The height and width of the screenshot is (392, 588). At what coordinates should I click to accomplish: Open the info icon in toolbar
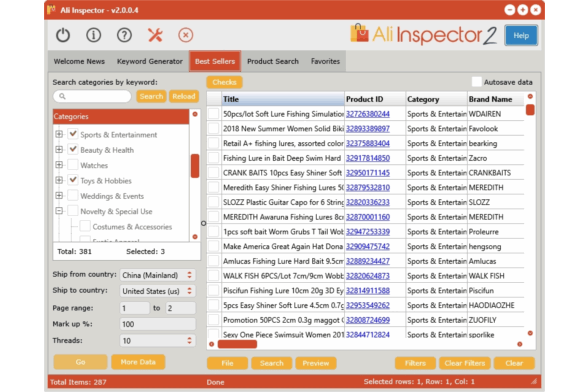point(93,35)
